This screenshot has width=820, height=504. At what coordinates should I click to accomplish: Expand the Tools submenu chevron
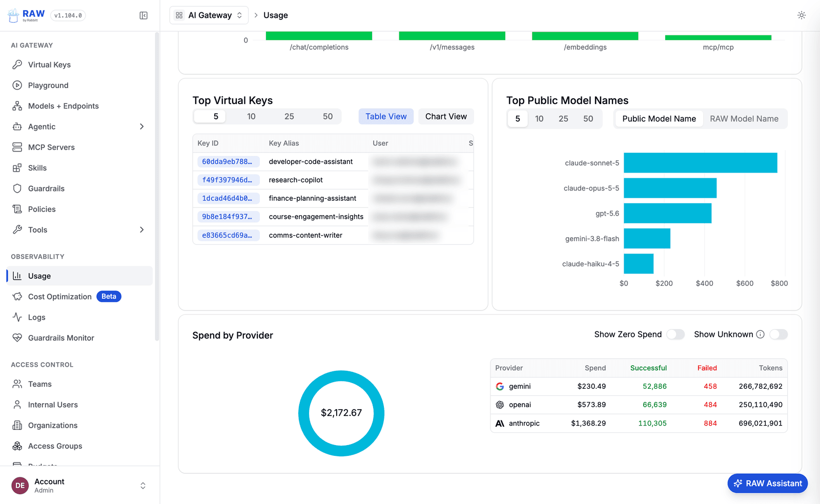coord(142,229)
